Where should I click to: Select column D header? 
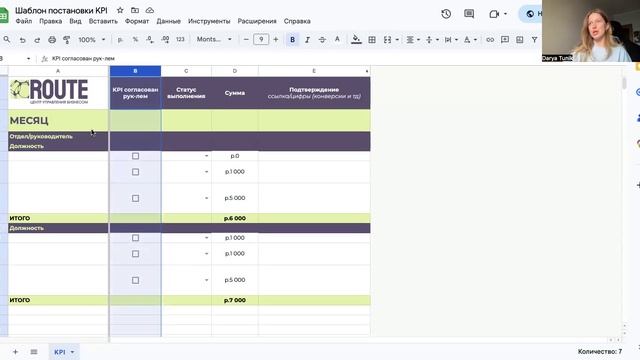[x=235, y=71]
